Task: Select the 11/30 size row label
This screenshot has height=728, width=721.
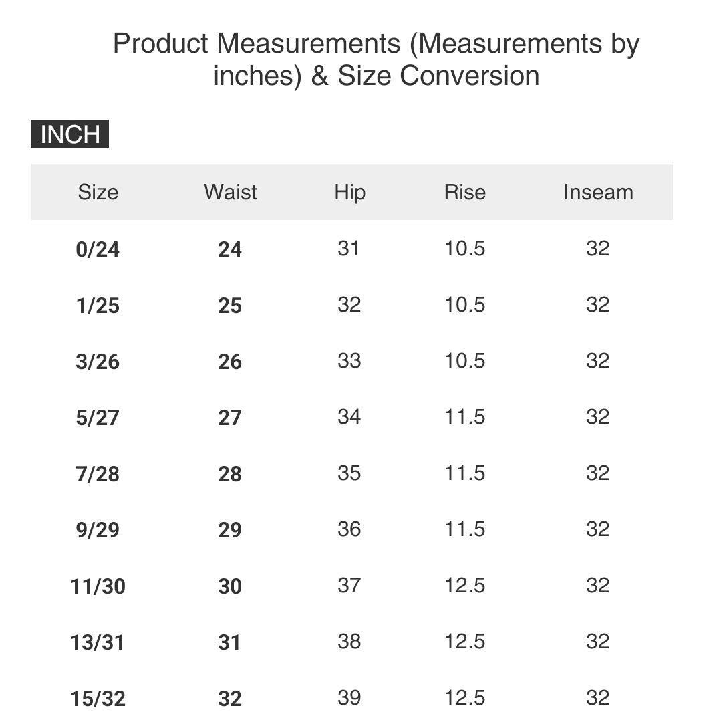Action: point(98,586)
